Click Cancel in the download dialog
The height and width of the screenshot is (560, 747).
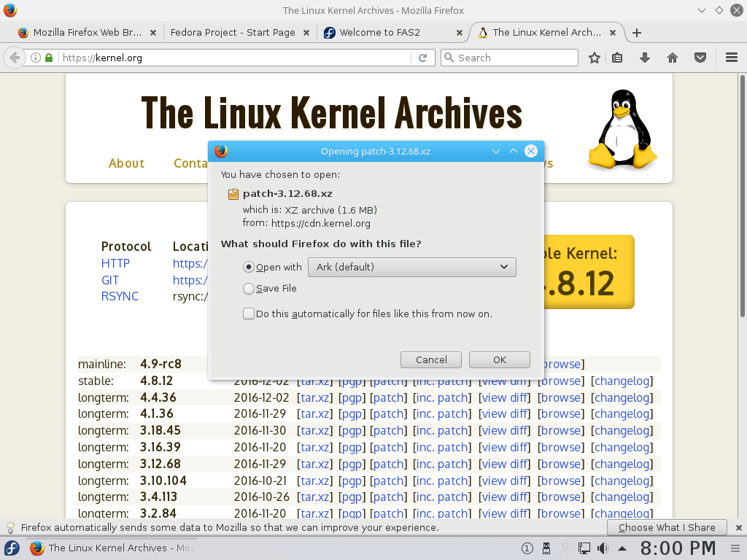coord(431,360)
